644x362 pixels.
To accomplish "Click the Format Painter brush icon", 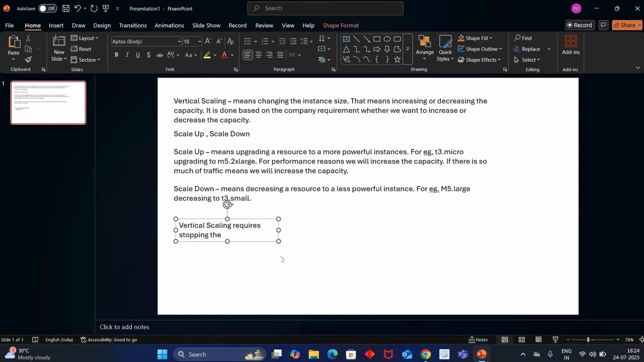I will click(x=28, y=59).
